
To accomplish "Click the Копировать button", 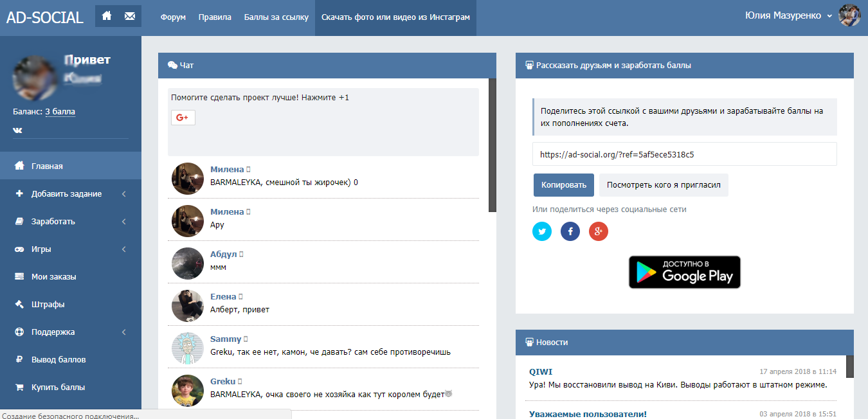I will coord(564,185).
